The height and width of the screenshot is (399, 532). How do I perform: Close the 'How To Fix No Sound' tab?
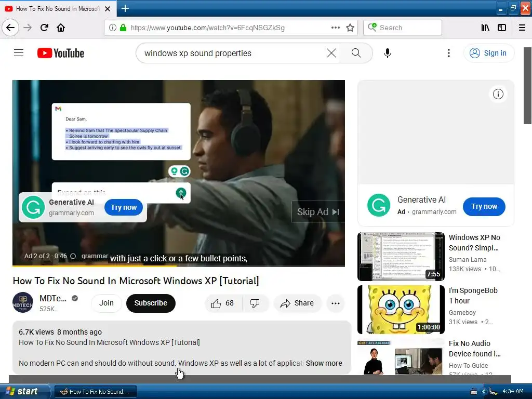pos(108,9)
